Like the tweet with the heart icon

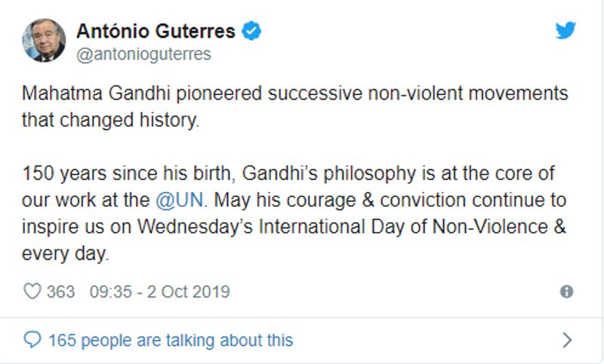pyautogui.click(x=32, y=292)
